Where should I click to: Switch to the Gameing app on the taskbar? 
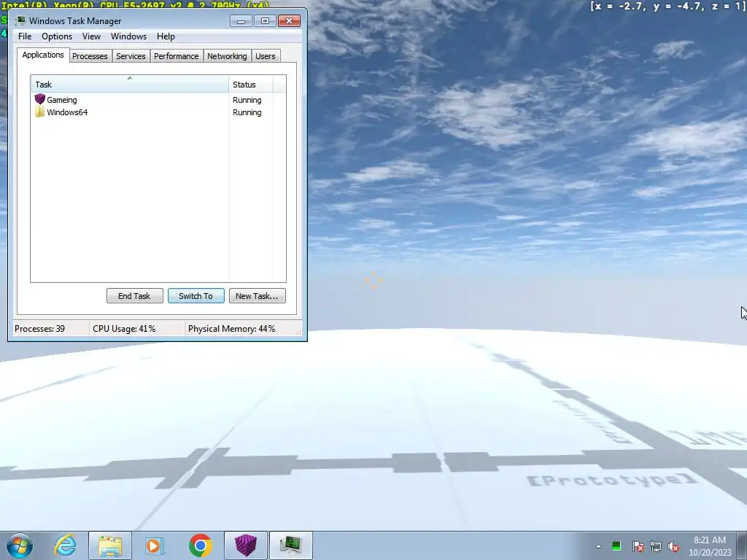(x=246, y=545)
